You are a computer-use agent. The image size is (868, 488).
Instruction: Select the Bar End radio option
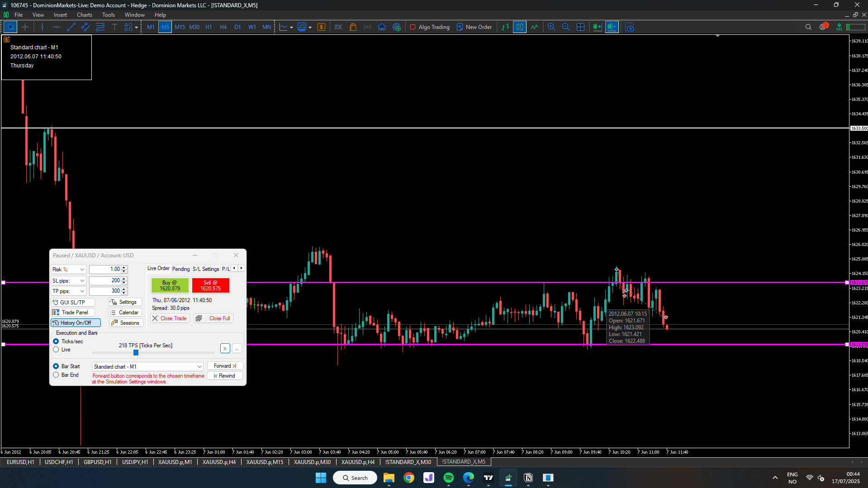pos(56,375)
